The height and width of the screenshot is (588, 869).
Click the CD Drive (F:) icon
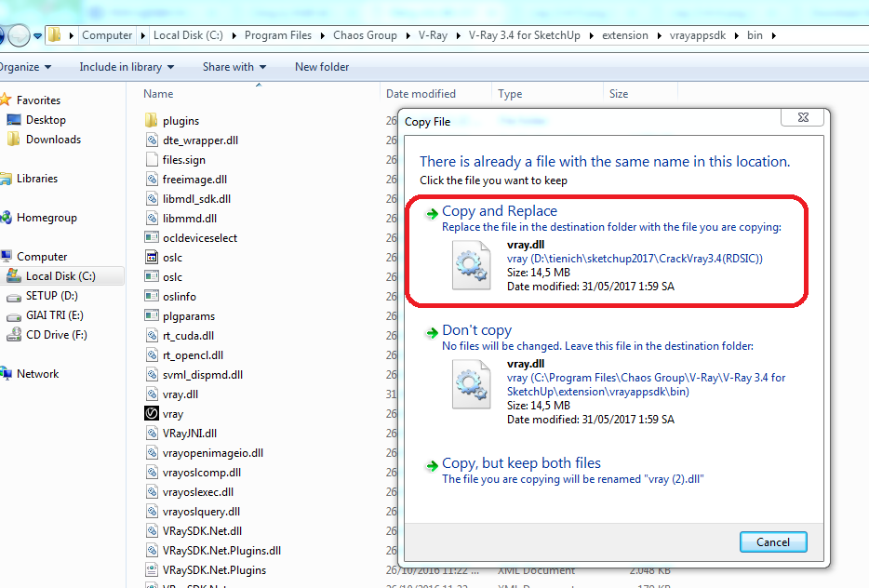[14, 335]
